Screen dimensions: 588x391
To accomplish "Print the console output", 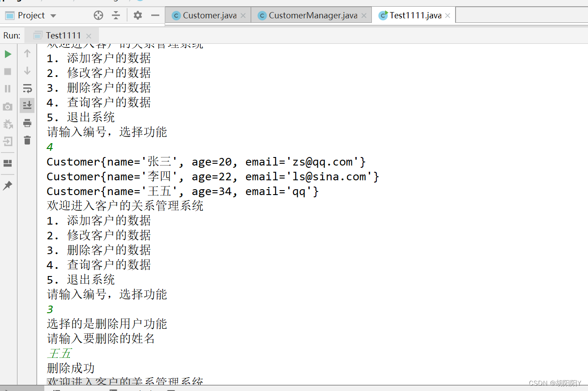I will click(27, 123).
